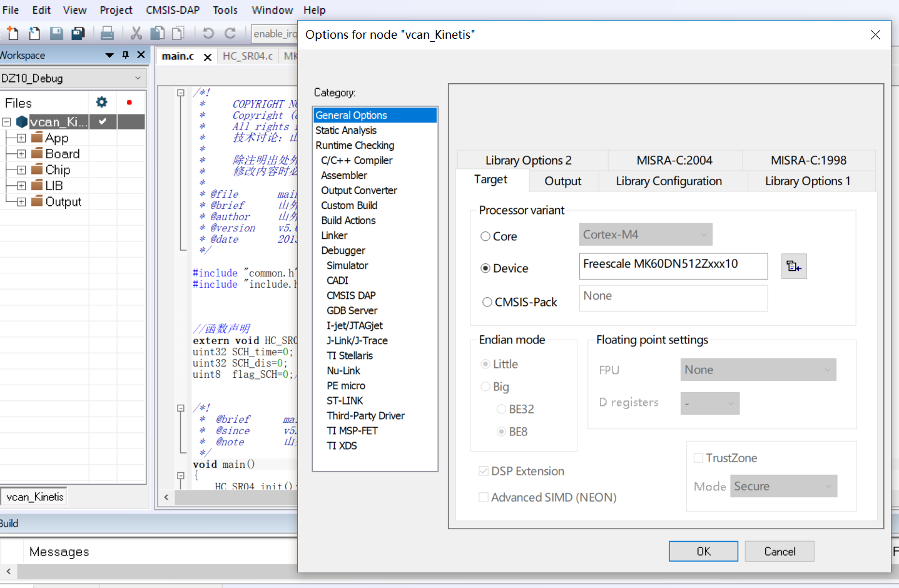Image resolution: width=899 pixels, height=588 pixels.
Task: Click OK to confirm options
Action: pyautogui.click(x=703, y=551)
